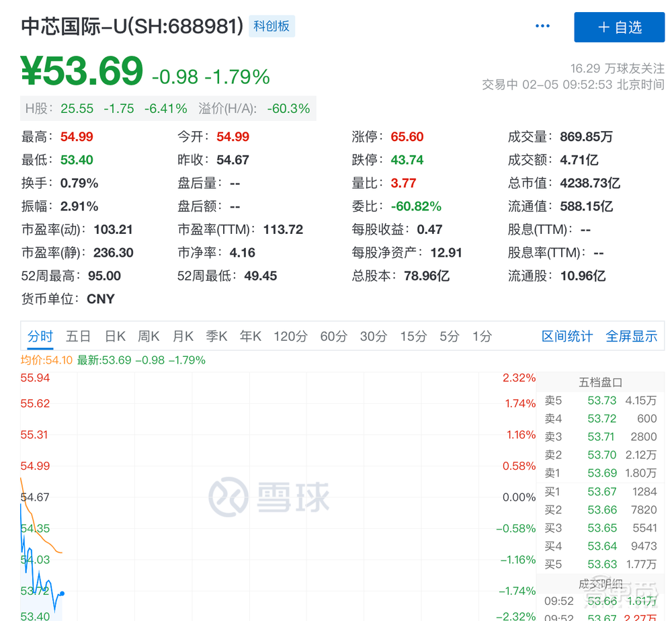Select the 60分 sixty-minute chart view
This screenshot has height=621, width=672.
(333, 336)
